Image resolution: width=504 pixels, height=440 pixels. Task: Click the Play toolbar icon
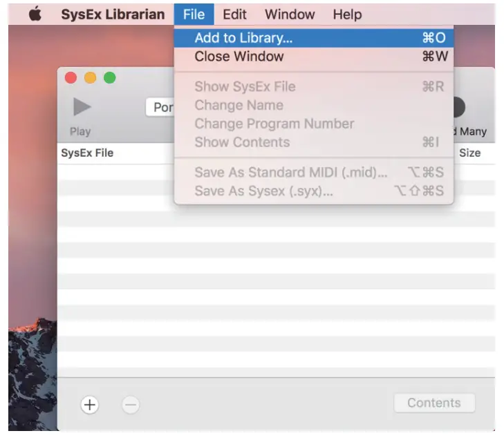[82, 106]
